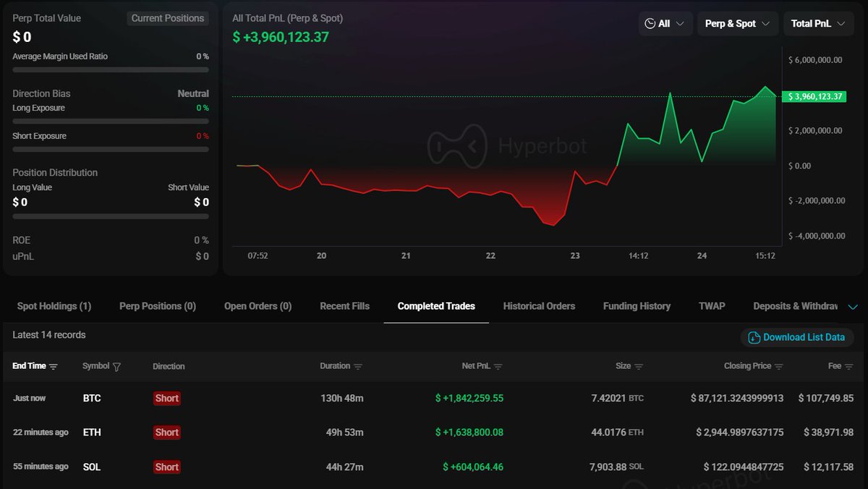Click the green $3,960,123.37 chart price label

click(815, 96)
